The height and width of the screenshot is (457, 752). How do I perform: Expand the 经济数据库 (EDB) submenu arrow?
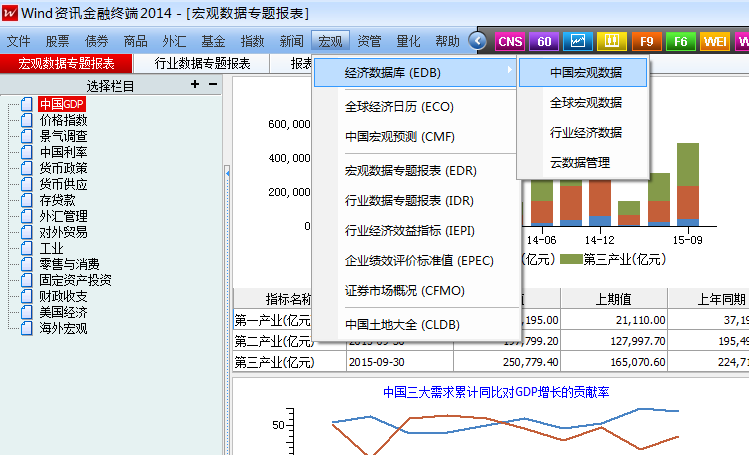click(x=509, y=70)
